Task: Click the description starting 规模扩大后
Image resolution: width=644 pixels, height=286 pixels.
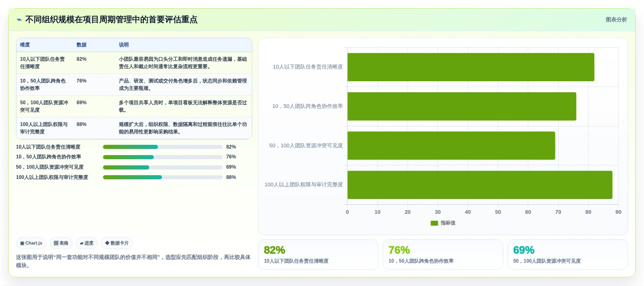Action: [183, 128]
